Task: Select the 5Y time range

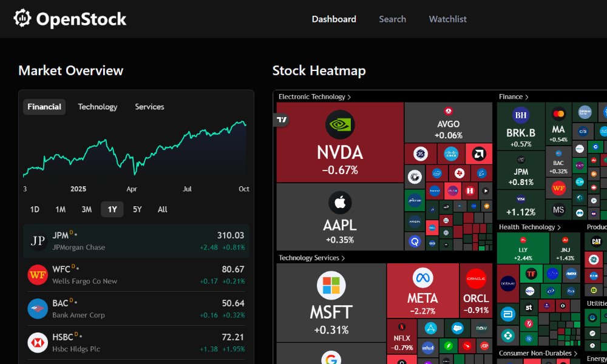Action: point(137,209)
